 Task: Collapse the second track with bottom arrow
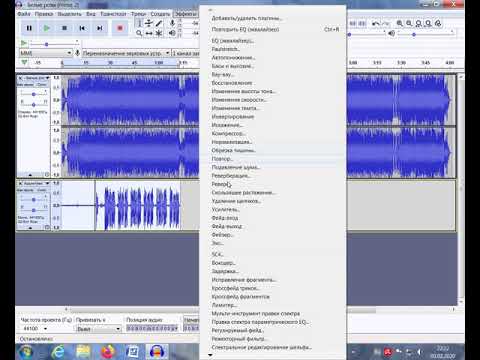[x=30, y=228]
